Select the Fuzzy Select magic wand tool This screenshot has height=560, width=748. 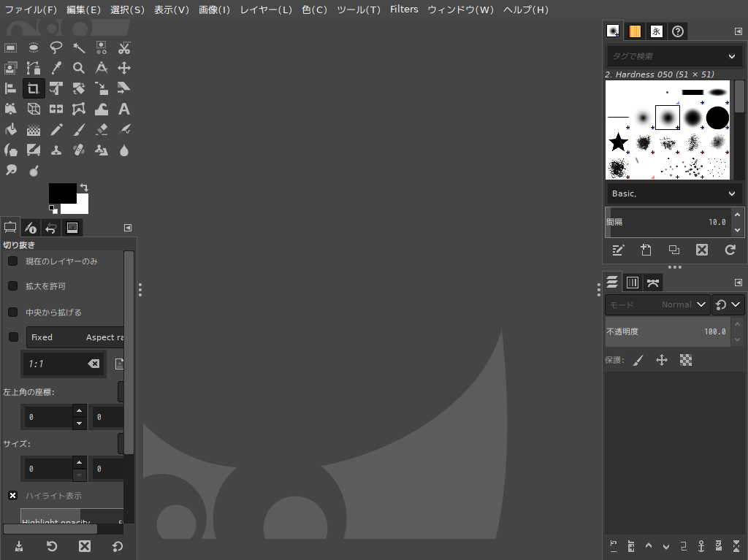79,47
